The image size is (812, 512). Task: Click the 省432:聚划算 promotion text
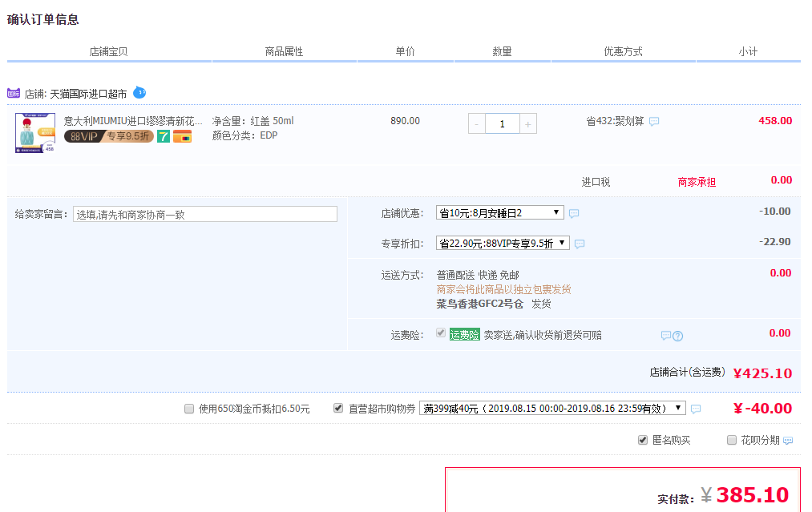click(x=615, y=121)
